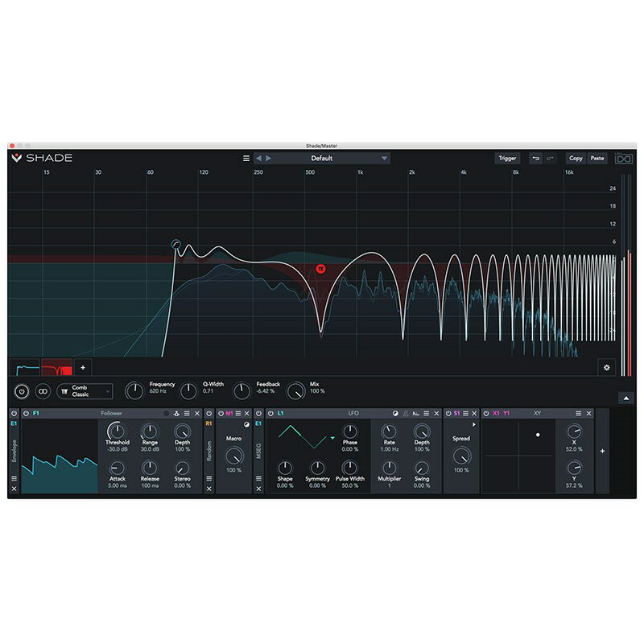Image resolution: width=644 pixels, height=644 pixels.
Task: Select next preset with the right arrow
Action: (269, 159)
